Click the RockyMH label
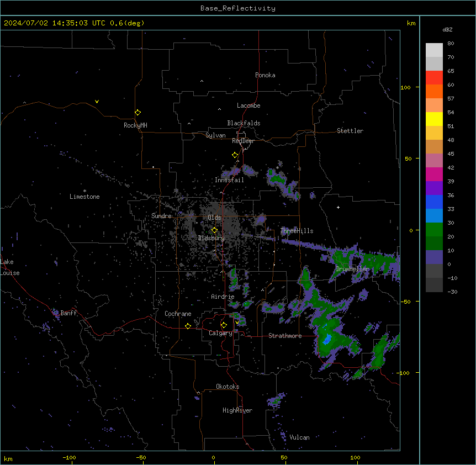 [x=135, y=125]
